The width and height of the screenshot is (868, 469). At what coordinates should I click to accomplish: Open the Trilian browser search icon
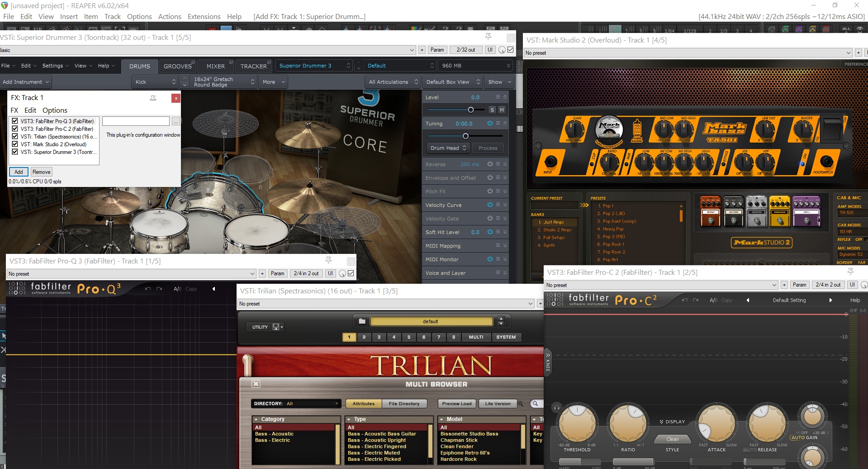[x=536, y=403]
